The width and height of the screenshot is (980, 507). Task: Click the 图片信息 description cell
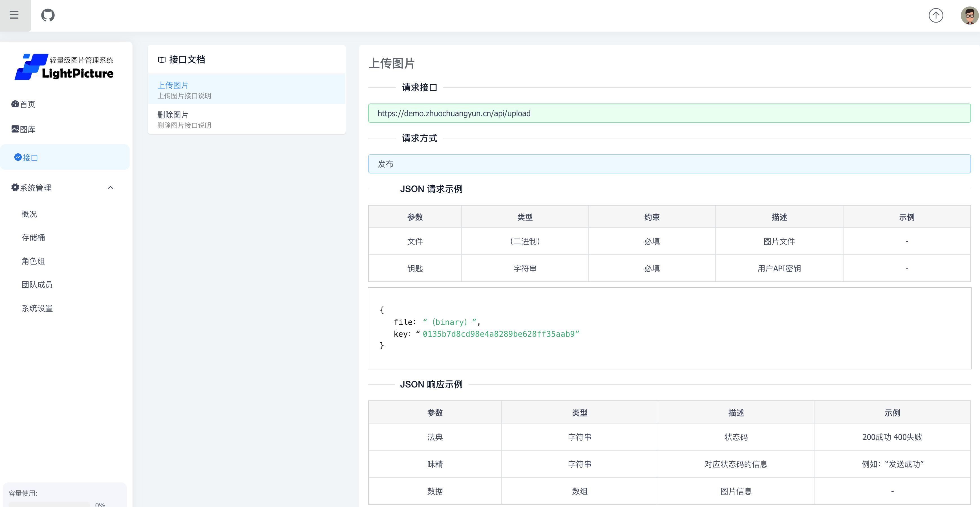736,491
